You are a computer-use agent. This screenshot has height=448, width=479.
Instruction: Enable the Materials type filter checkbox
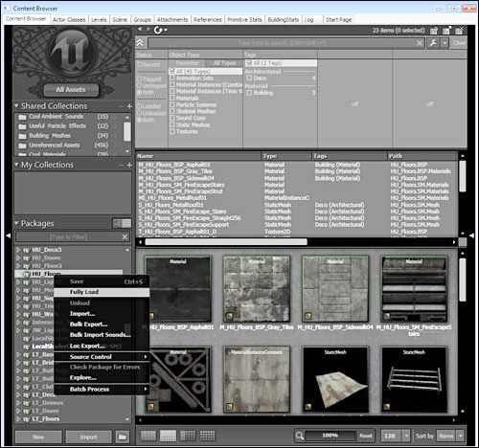pos(172,98)
